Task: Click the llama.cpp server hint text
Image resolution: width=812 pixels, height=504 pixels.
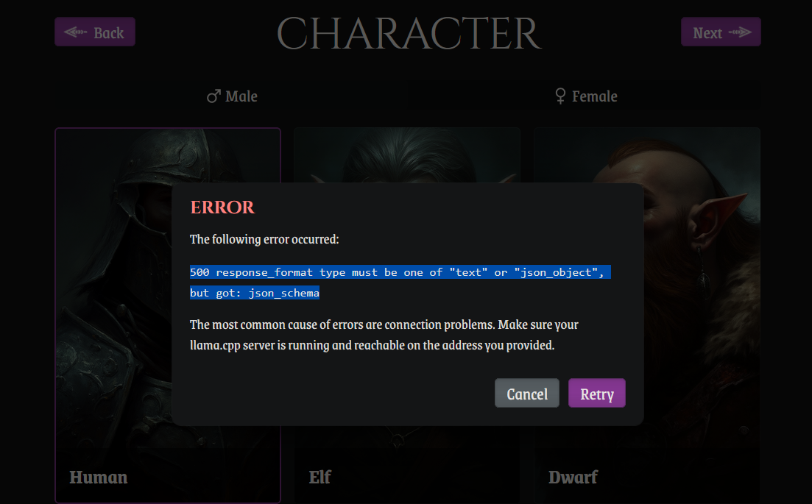Action: point(384,335)
